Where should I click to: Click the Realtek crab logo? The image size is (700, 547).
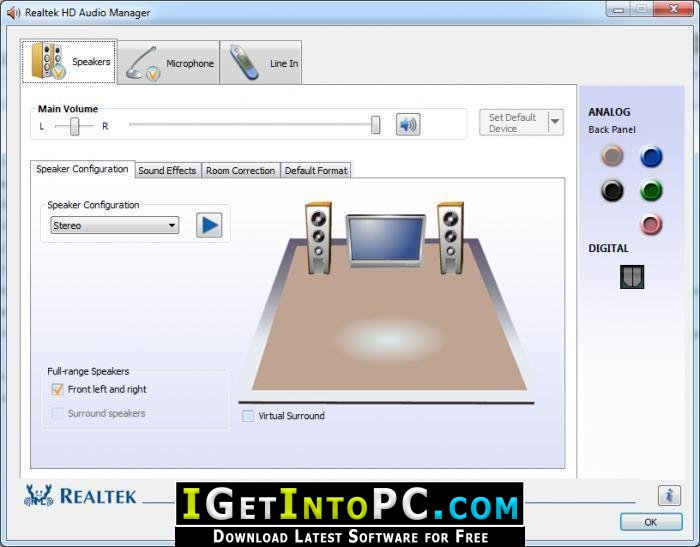[38, 496]
